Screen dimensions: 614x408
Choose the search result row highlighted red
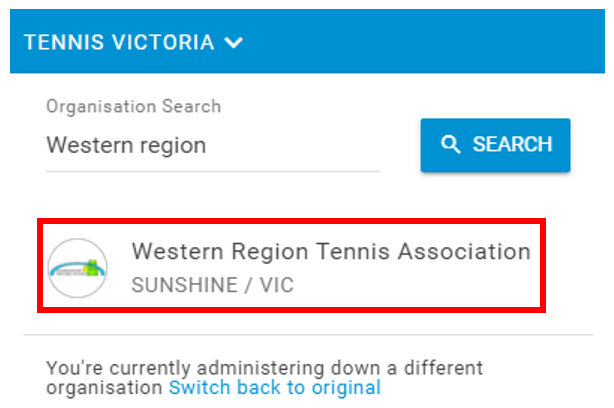point(291,266)
